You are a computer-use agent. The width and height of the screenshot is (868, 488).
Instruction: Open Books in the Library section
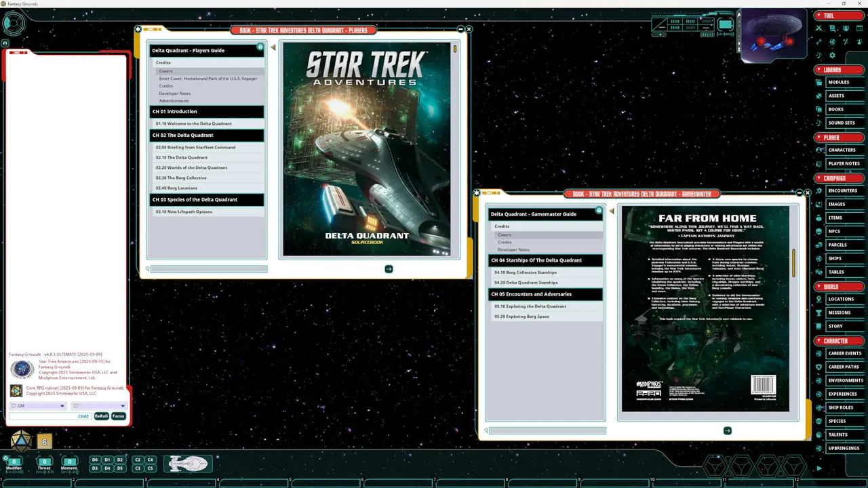pyautogui.click(x=845, y=109)
